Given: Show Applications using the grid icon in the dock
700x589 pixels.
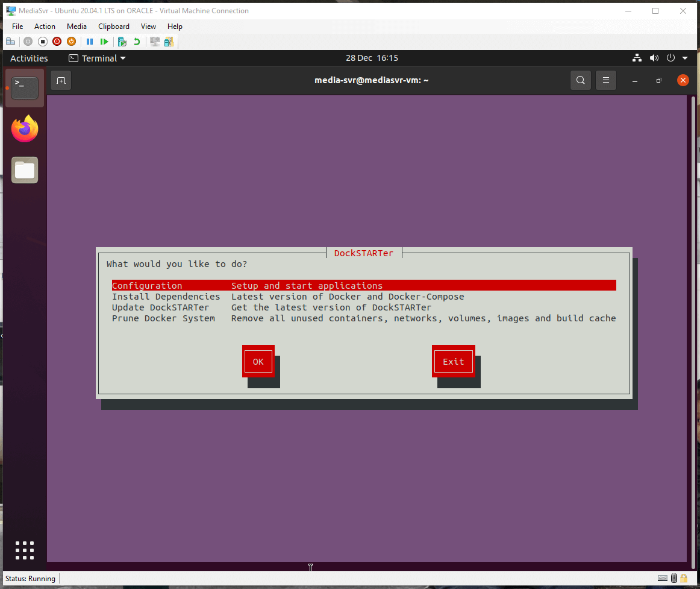Looking at the screenshot, I should coord(25,550).
